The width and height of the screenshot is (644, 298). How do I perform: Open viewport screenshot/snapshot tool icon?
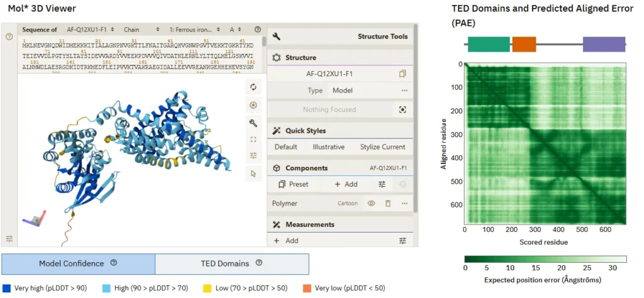tap(253, 105)
